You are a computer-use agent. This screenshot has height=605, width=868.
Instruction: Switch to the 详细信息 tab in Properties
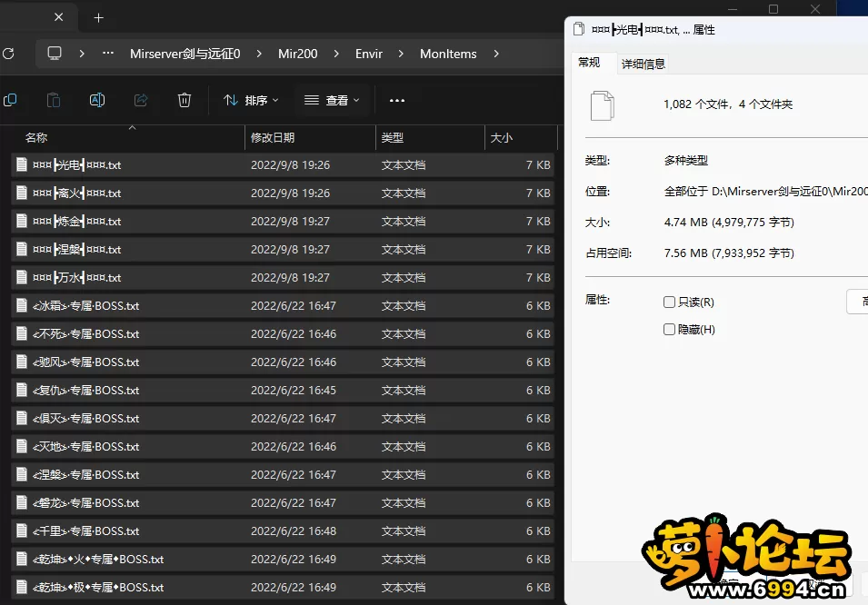click(644, 64)
